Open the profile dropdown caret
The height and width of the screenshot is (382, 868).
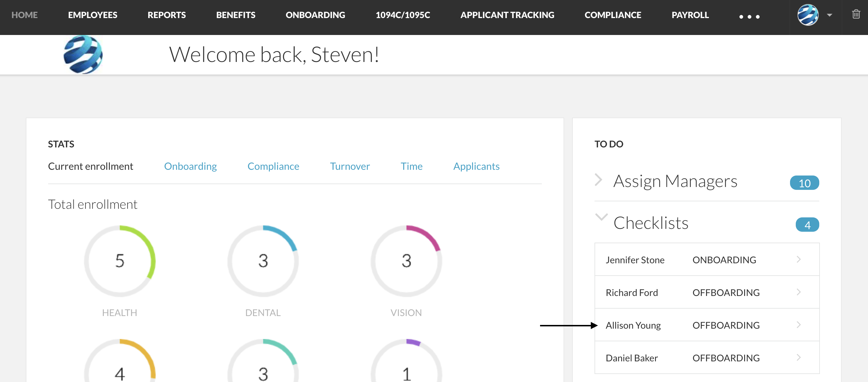829,15
